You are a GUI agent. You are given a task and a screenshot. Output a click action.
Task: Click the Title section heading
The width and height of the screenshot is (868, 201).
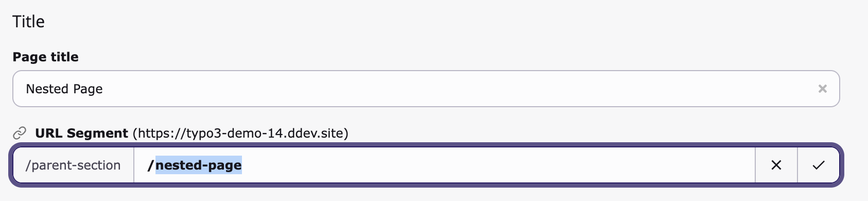[29, 22]
